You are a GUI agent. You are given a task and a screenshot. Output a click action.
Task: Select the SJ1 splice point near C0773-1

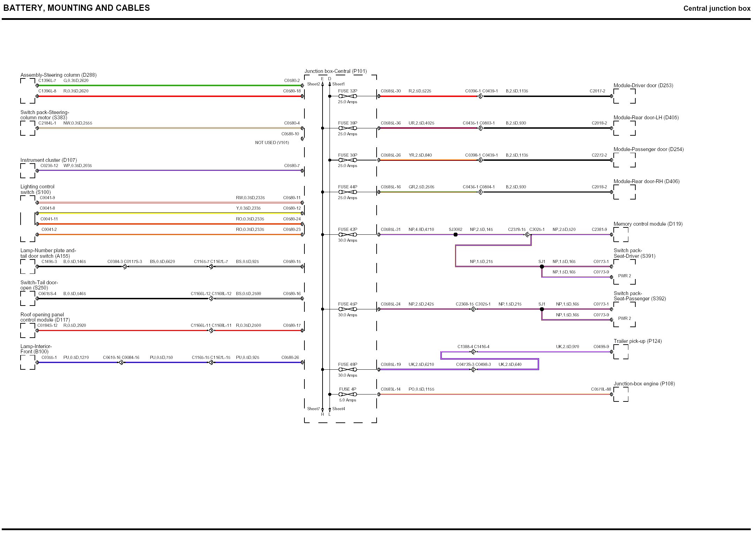pos(542,266)
